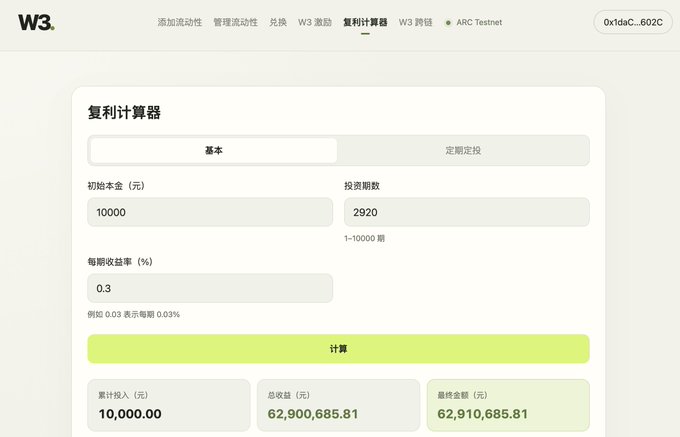Click the ARC Testnet network indicator
This screenshot has height=437, width=680.
(474, 22)
